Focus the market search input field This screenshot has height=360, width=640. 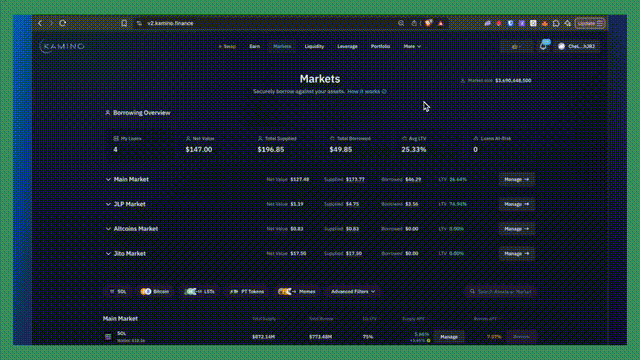pos(500,291)
